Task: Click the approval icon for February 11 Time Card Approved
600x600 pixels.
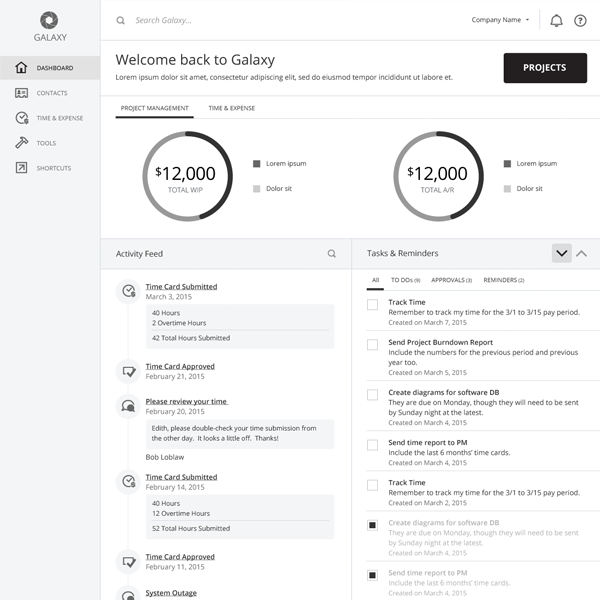Action: pos(129,561)
